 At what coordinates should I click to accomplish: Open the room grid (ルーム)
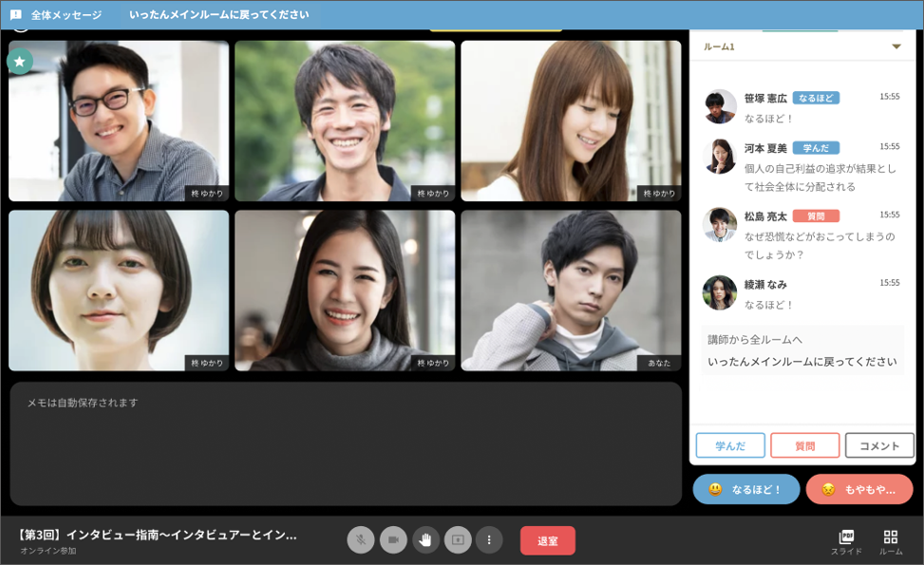(890, 541)
